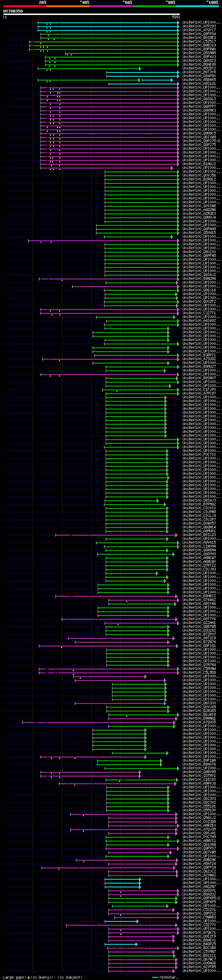Select hit label UniRef100_B9ILD3

coord(199,535)
